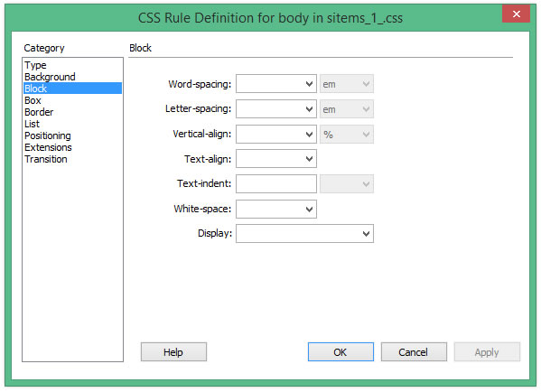Image resolution: width=541 pixels, height=392 pixels.
Task: Open the Display dropdown
Action: 304,234
